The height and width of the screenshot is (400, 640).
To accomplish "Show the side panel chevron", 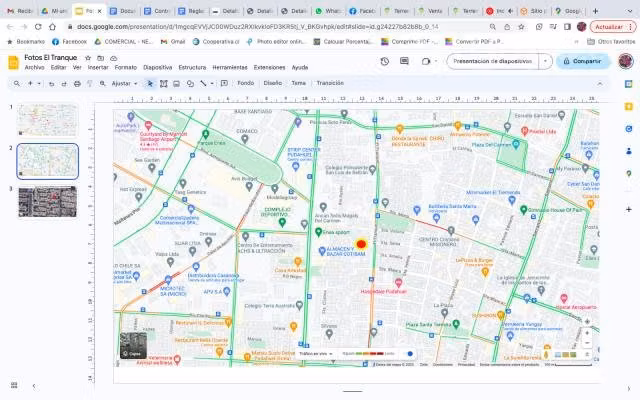I will 629,388.
